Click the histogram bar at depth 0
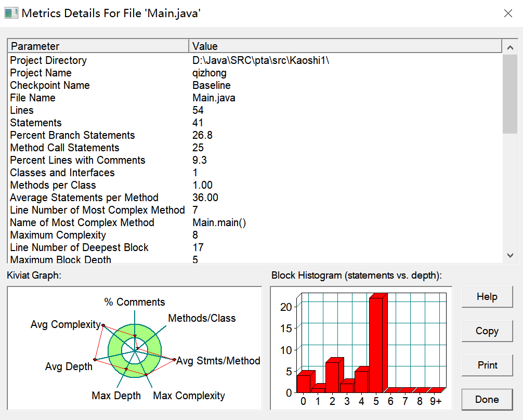This screenshot has height=420, width=523. pyautogui.click(x=306, y=382)
